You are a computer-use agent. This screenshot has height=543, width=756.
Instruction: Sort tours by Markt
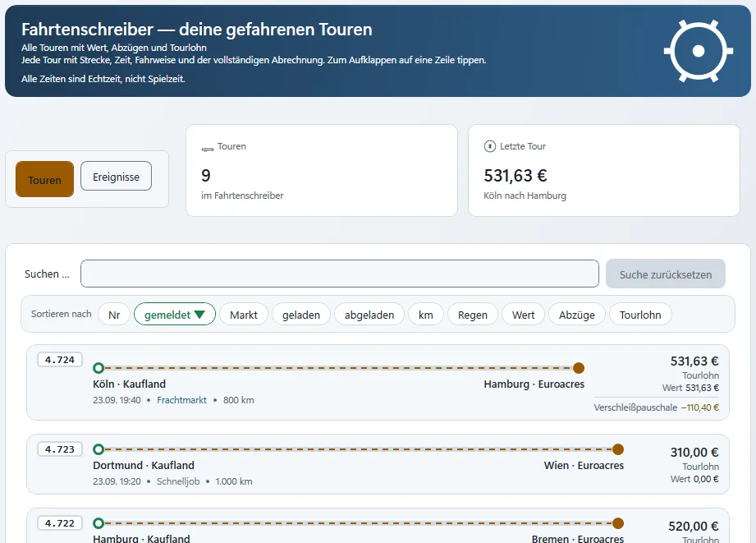coord(244,314)
